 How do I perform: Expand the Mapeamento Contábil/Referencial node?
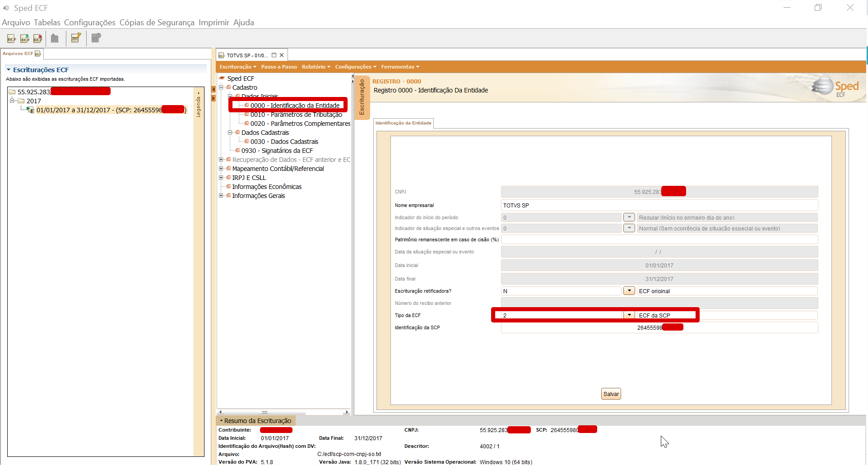click(221, 168)
